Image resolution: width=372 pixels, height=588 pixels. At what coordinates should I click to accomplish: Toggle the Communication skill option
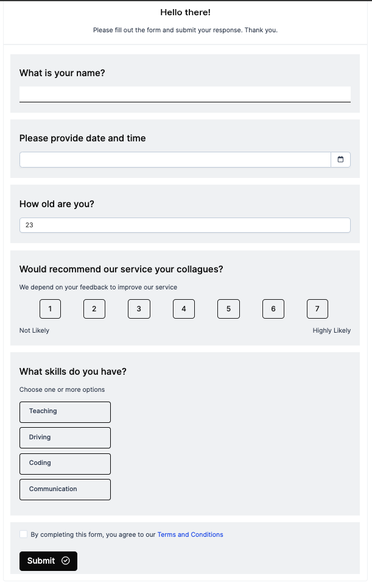pyautogui.click(x=65, y=489)
